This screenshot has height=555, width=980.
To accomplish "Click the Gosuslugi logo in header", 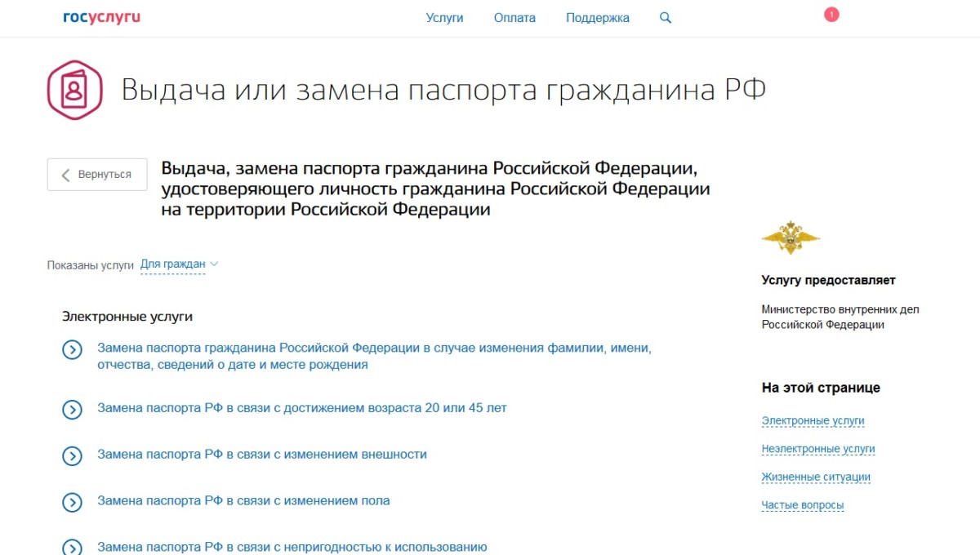I will tap(101, 17).
